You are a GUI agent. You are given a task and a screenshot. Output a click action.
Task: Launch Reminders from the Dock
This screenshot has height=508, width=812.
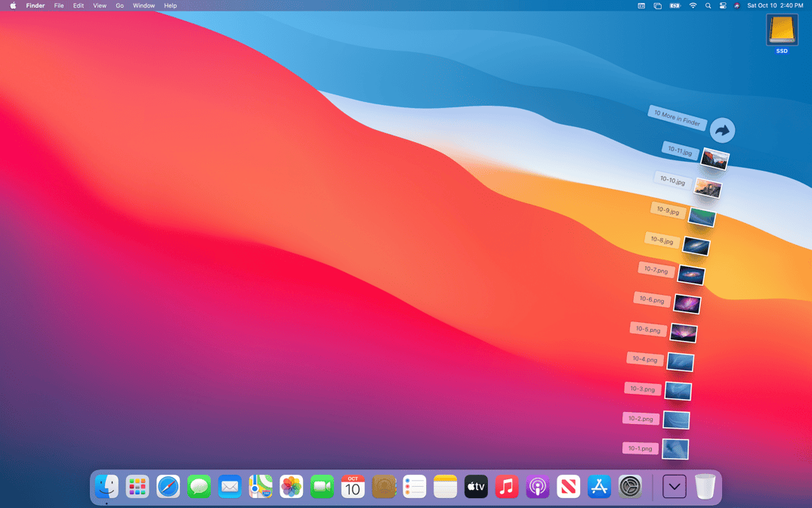(x=414, y=487)
